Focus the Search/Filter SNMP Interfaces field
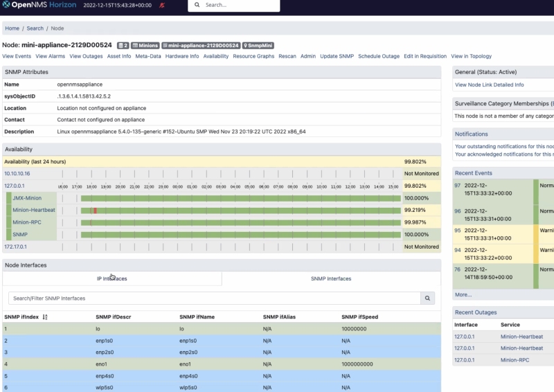 tap(215, 299)
